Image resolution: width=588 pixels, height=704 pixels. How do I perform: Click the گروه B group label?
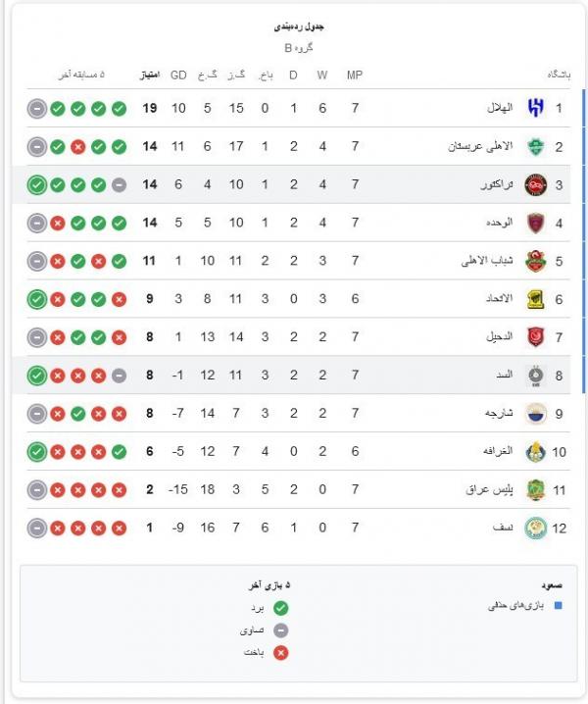click(x=297, y=47)
